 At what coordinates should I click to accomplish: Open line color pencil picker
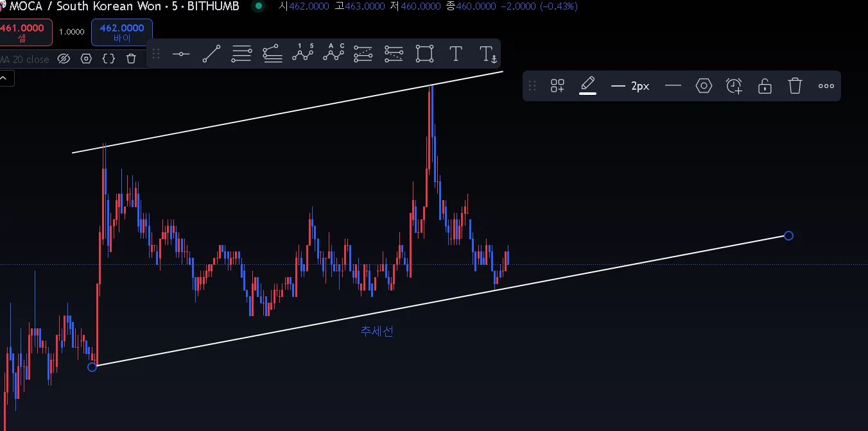click(x=588, y=85)
